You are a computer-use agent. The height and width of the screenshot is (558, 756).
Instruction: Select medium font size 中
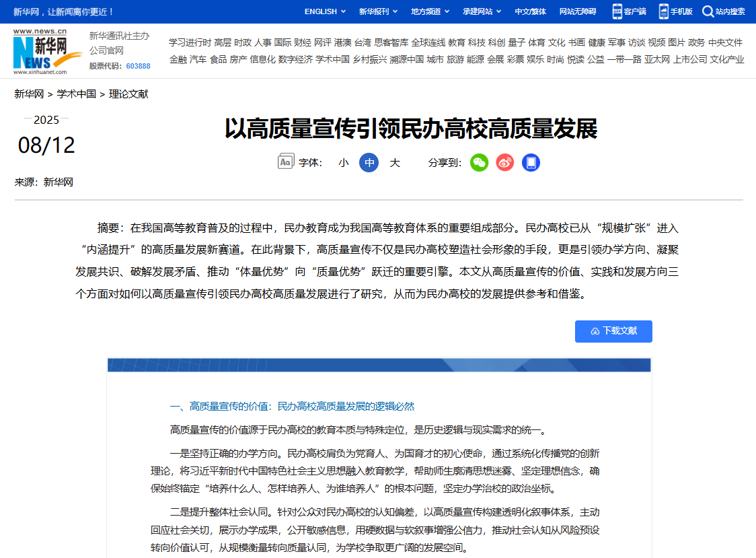pyautogui.click(x=369, y=162)
